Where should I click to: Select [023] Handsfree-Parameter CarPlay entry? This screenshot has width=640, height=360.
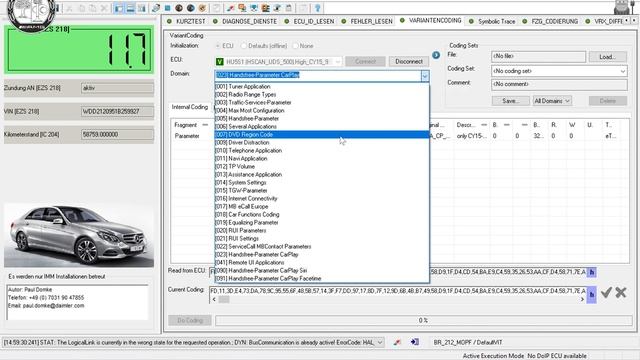[x=322, y=254]
